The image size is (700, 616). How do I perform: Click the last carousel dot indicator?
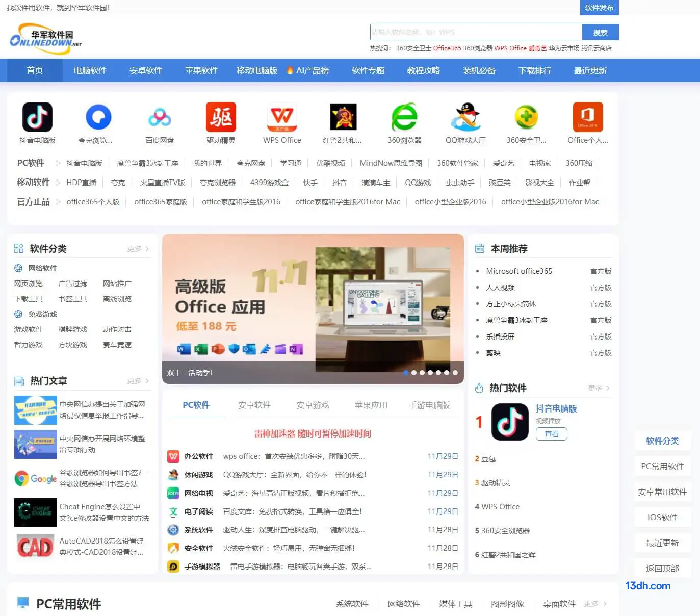pyautogui.click(x=455, y=373)
